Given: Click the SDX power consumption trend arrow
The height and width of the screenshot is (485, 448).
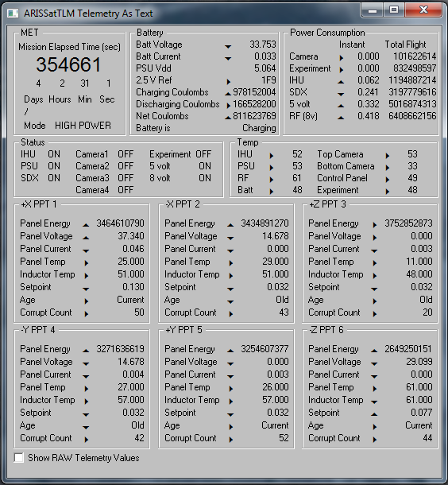Looking at the screenshot, I should 341,94.
